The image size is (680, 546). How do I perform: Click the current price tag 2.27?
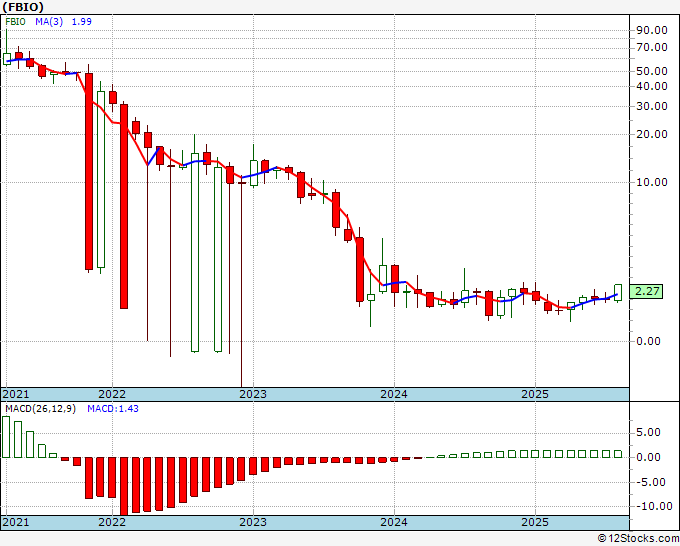pos(646,291)
